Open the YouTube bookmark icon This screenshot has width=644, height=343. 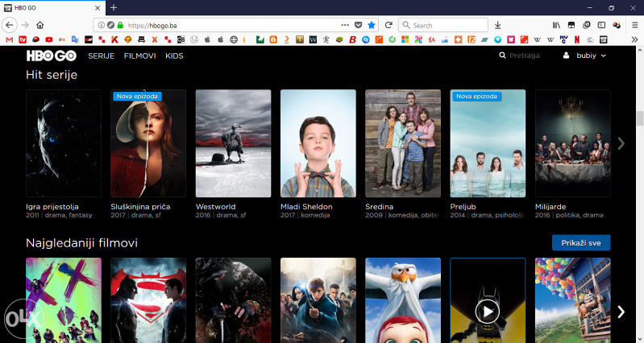coord(49,39)
